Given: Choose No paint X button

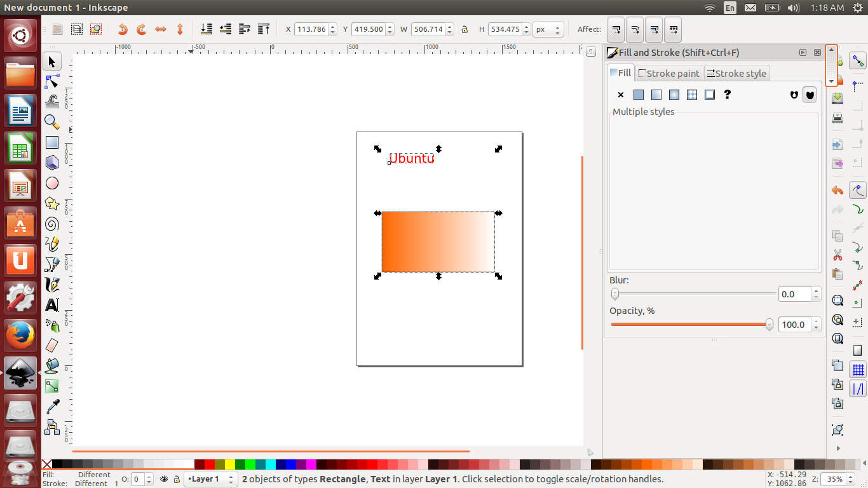Looking at the screenshot, I should (621, 95).
